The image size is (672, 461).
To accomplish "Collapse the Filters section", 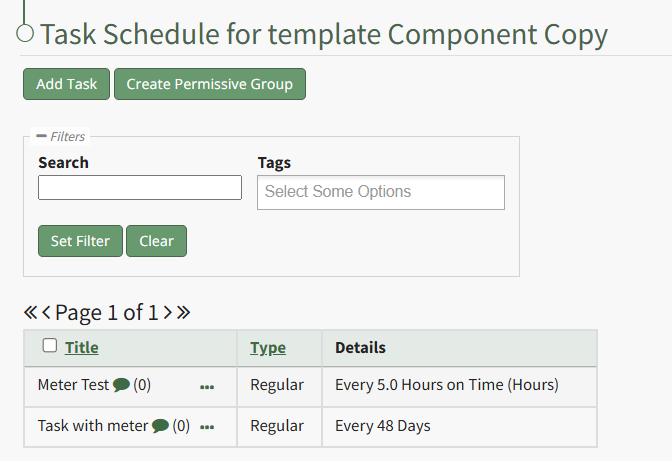I will (42, 136).
